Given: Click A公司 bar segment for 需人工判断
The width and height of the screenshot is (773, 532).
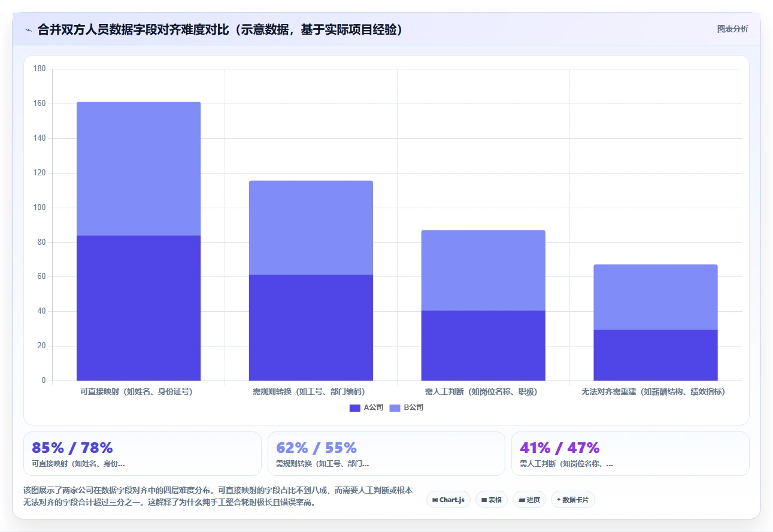Looking at the screenshot, I should (483, 345).
